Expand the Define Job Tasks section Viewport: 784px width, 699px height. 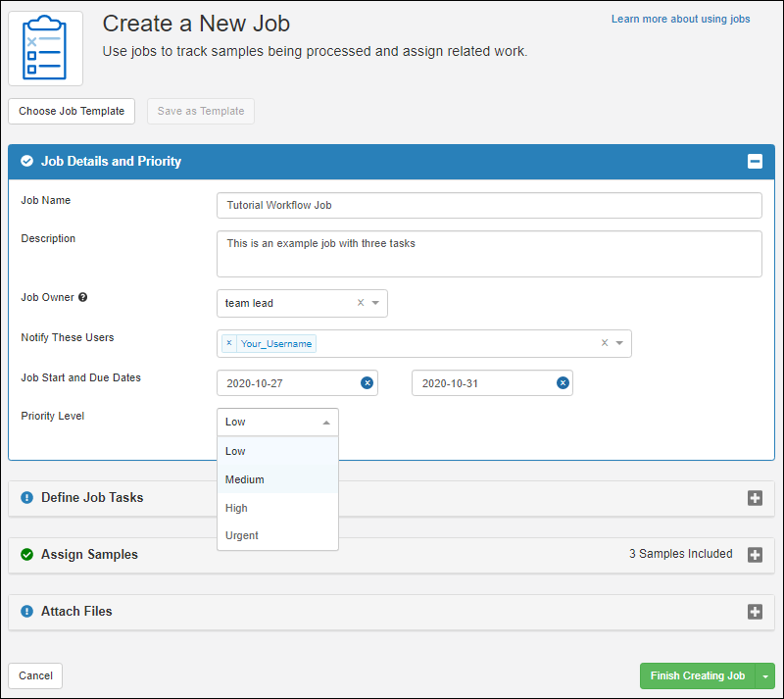(755, 498)
